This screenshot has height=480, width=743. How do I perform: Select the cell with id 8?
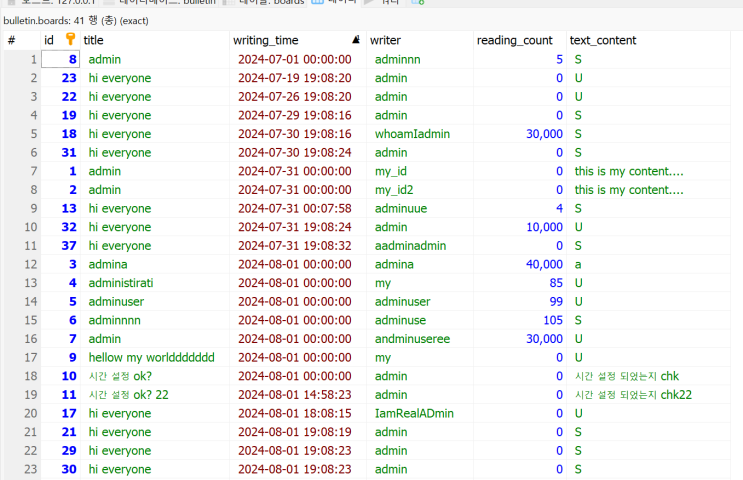(61, 59)
